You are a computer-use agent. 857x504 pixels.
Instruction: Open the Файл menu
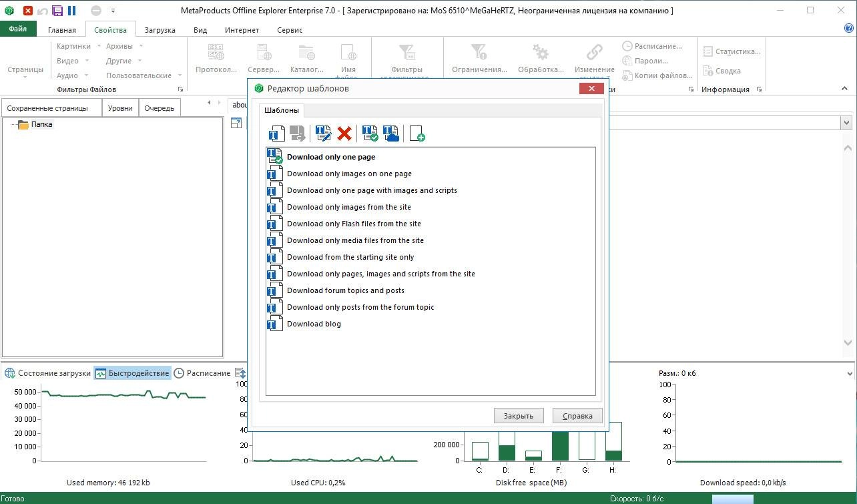[18, 29]
